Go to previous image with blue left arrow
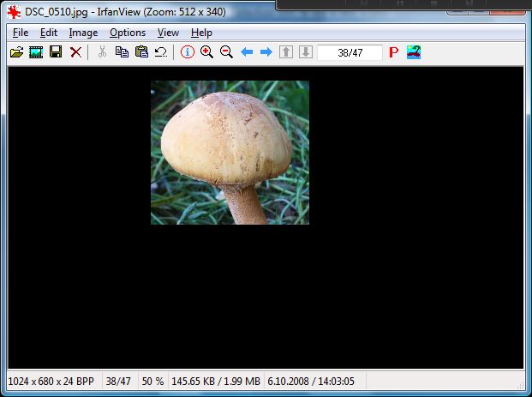Image resolution: width=532 pixels, height=397 pixels. (x=247, y=52)
